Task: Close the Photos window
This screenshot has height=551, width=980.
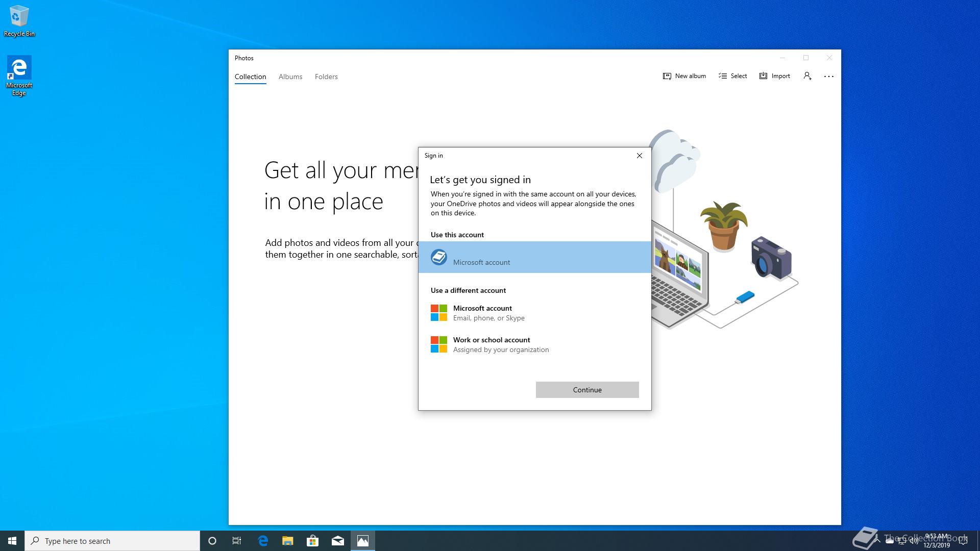Action: click(x=829, y=58)
